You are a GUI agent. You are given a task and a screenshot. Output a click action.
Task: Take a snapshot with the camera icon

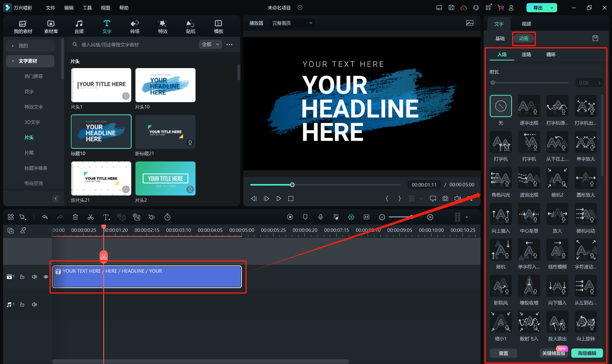[445, 198]
